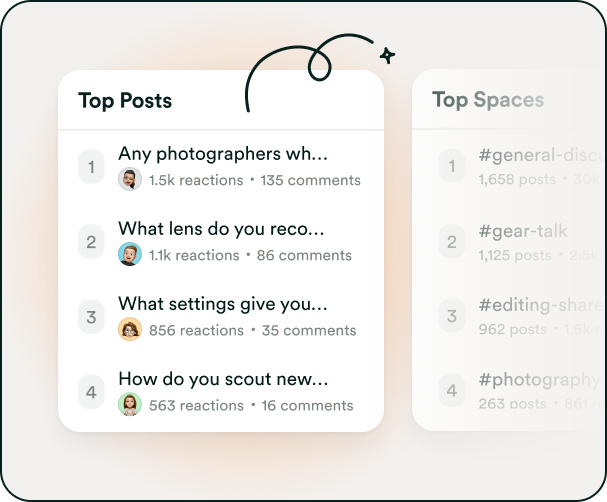607x502 pixels.
Task: Open the #gear-talk space
Action: 523,231
